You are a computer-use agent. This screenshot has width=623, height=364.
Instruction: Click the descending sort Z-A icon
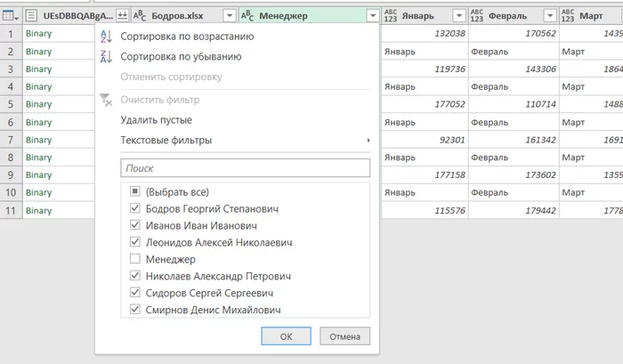tap(106, 56)
